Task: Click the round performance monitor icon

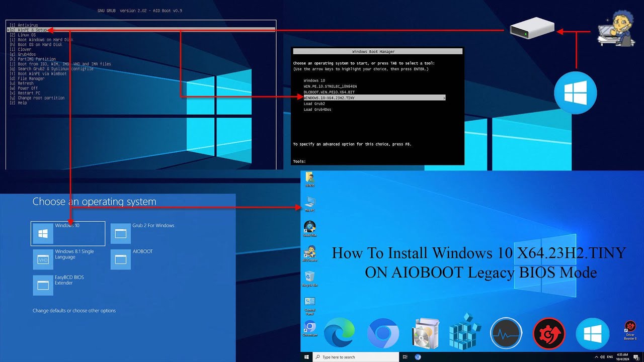Action: coord(506,333)
